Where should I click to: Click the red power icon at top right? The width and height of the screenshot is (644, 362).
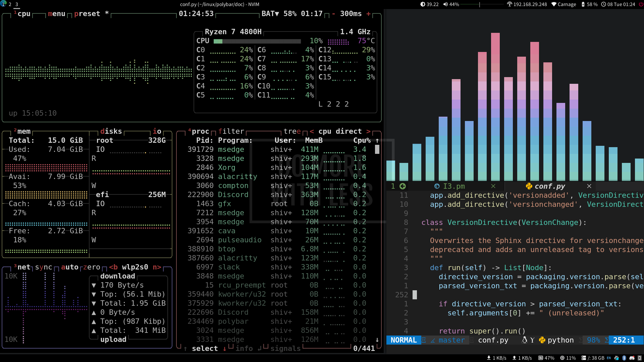[641, 4]
